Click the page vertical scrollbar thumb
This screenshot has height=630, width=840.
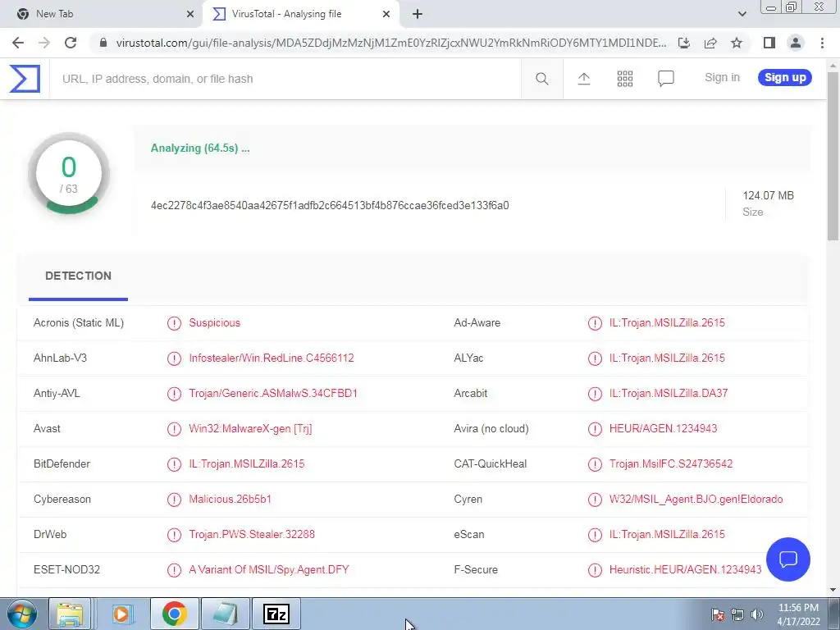[x=833, y=157]
